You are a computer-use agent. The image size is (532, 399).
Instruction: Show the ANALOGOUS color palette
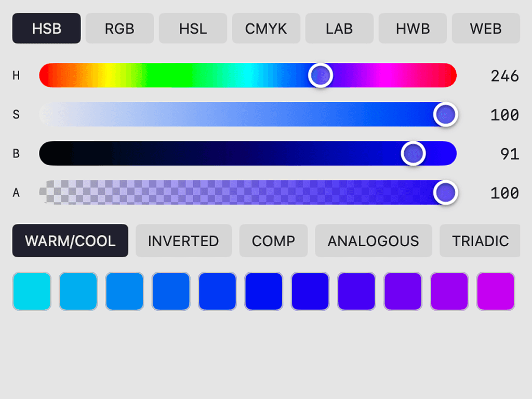pos(373,241)
